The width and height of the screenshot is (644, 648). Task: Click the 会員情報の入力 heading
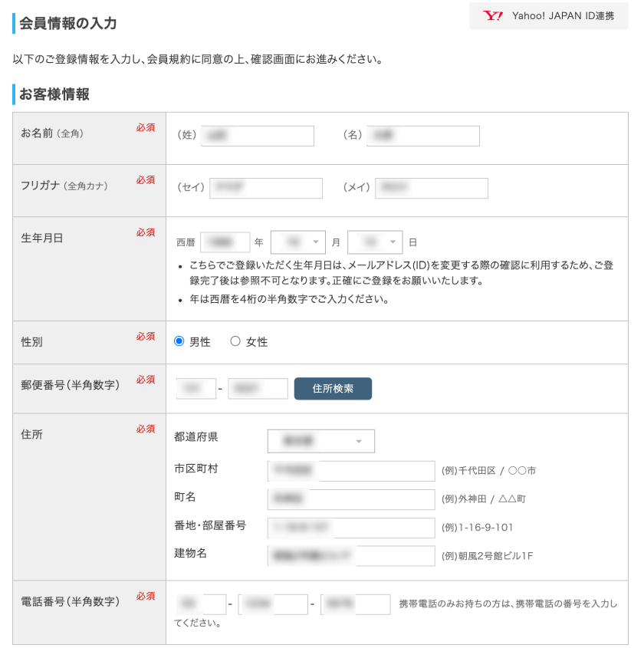pyautogui.click(x=68, y=23)
